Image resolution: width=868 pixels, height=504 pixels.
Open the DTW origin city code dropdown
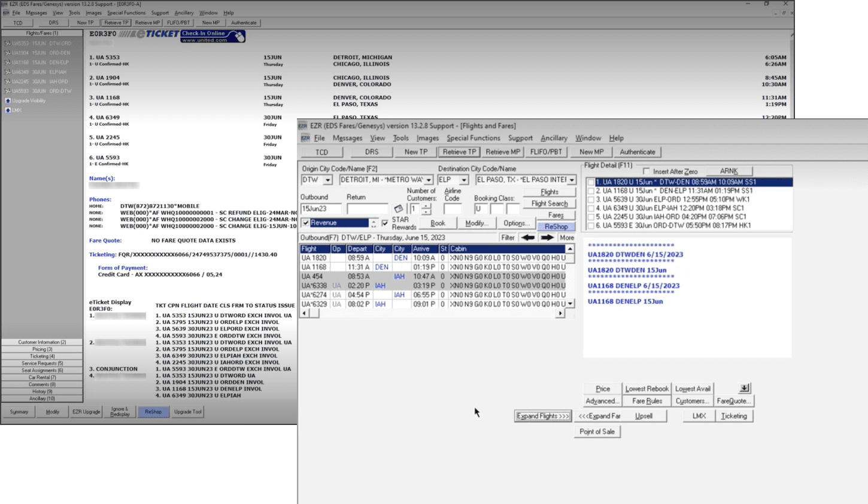pos(327,180)
